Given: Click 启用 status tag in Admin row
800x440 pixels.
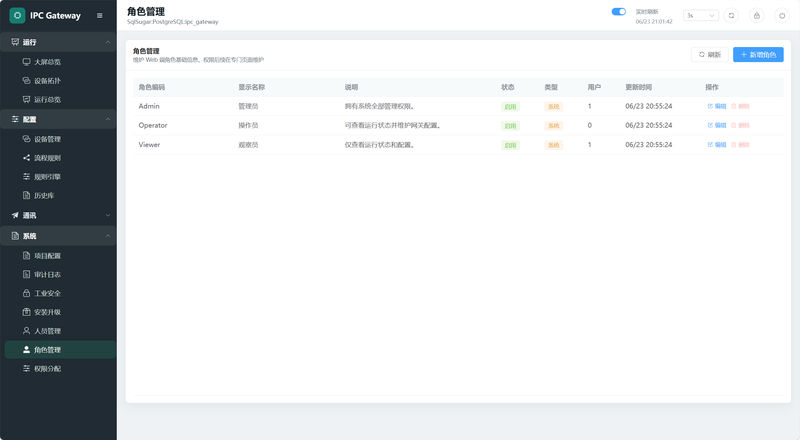Looking at the screenshot, I should pyautogui.click(x=510, y=107).
